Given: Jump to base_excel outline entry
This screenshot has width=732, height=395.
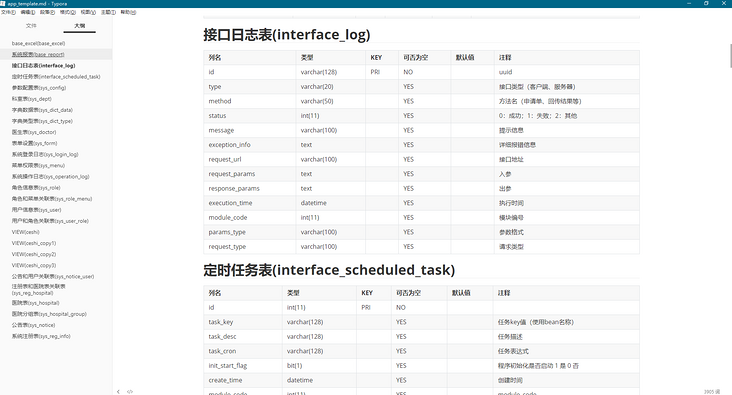Looking at the screenshot, I should [38, 43].
